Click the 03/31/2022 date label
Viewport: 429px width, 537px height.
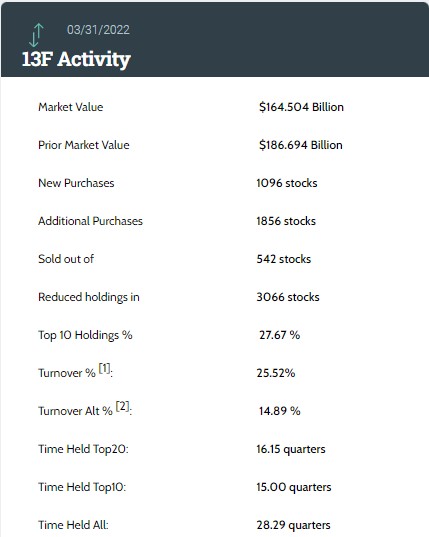98,30
